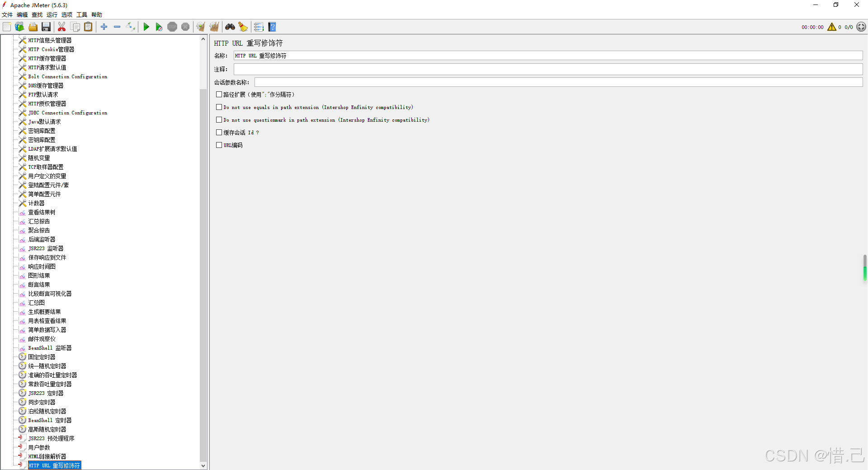This screenshot has width=868, height=470.
Task: Select 邮件观察仪 in tree
Action: point(42,339)
